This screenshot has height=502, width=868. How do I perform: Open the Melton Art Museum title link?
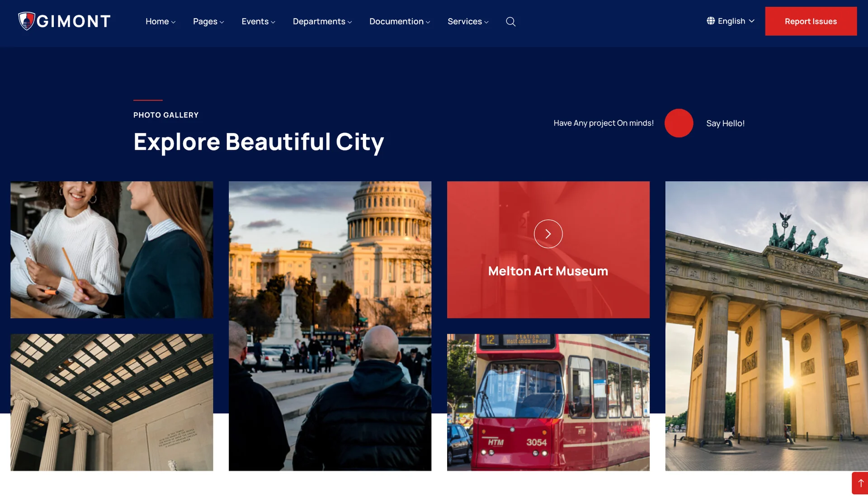(x=548, y=271)
